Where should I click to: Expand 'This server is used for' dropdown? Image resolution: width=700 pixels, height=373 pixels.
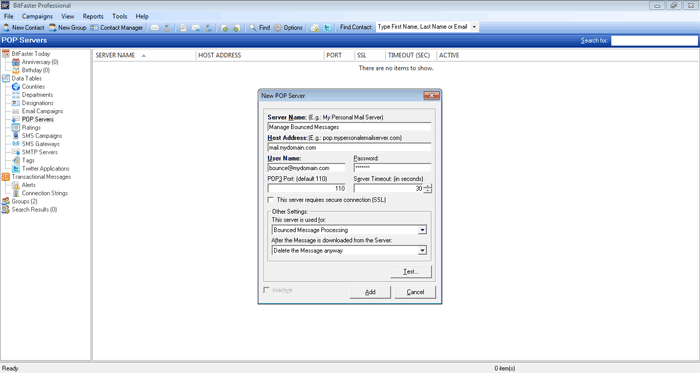click(x=422, y=230)
